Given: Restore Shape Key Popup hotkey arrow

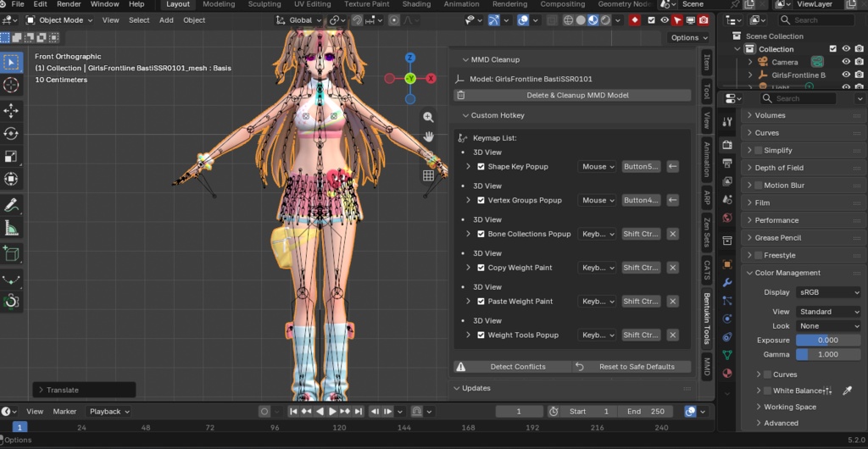Looking at the screenshot, I should point(672,166).
